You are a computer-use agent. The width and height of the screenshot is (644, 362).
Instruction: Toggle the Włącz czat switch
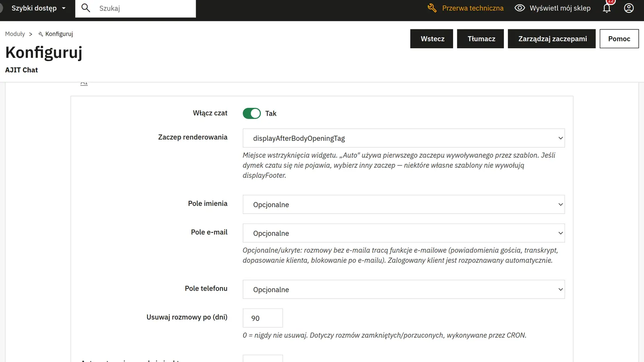pos(252,113)
